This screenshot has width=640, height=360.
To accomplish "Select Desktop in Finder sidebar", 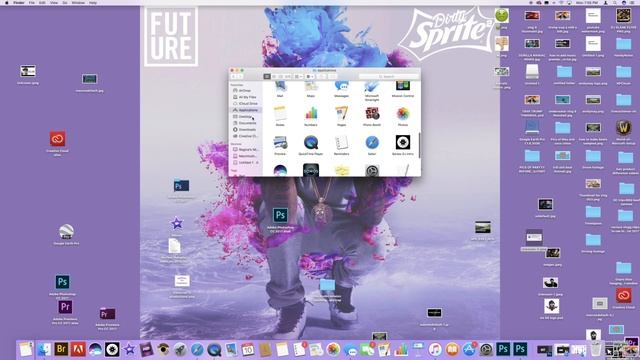I will tap(245, 117).
